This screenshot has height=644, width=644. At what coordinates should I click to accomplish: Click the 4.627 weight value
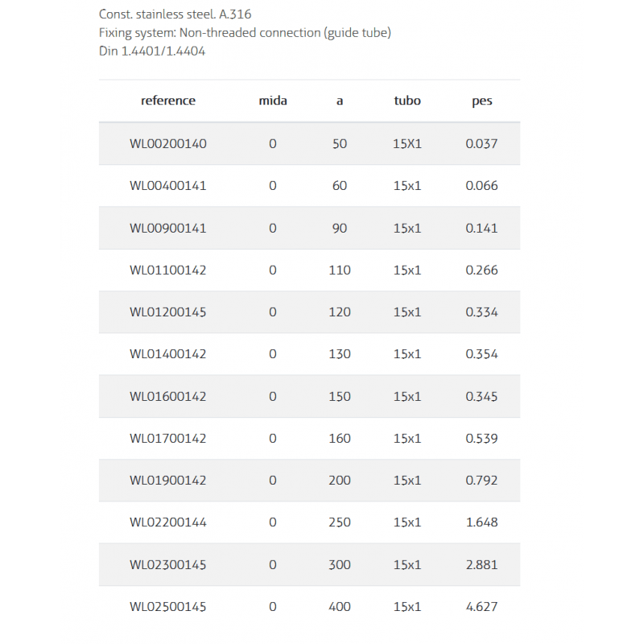(x=482, y=607)
